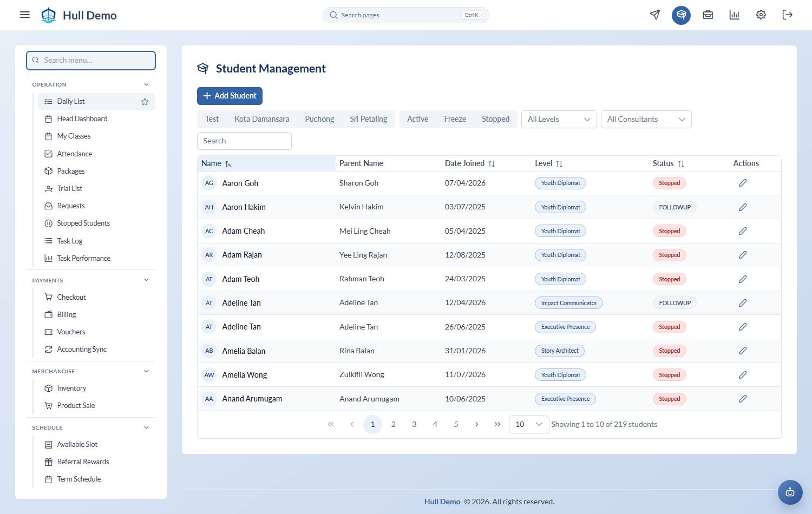Viewport: 812px width, 514px height.
Task: Click the Add Student button
Action: point(230,96)
